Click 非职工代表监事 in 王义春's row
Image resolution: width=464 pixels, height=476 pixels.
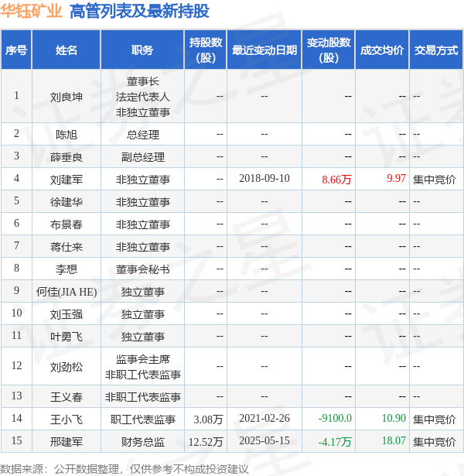coord(143,397)
